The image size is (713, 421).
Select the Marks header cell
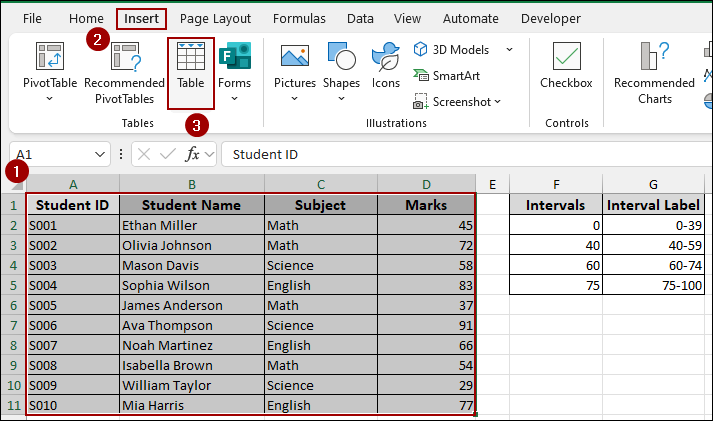pos(427,205)
